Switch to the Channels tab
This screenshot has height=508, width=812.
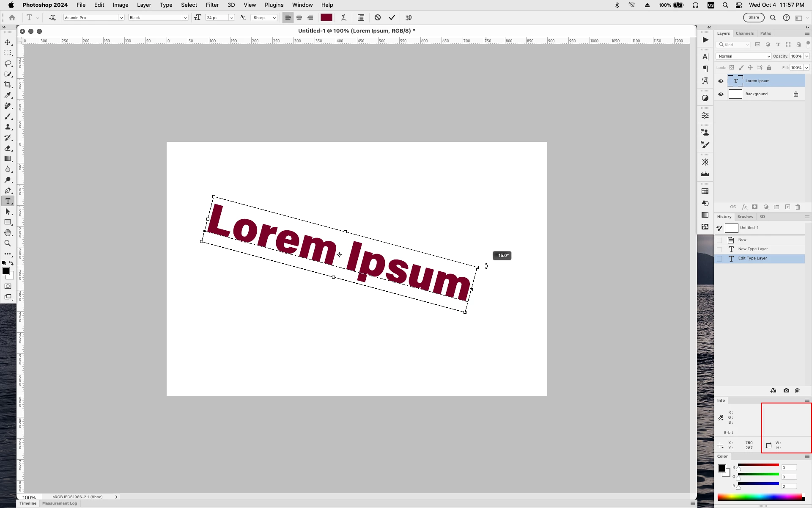(744, 33)
